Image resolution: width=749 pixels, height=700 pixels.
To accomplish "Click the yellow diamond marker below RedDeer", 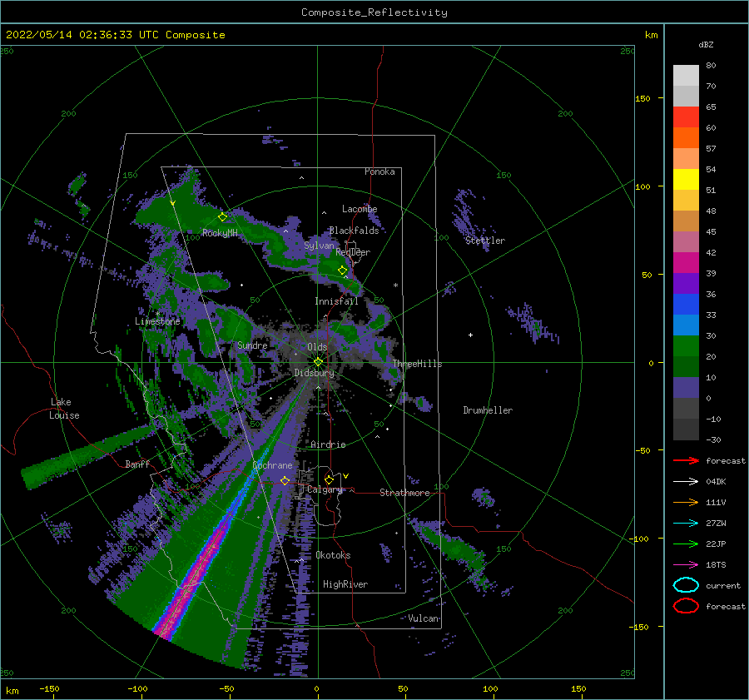I will pyautogui.click(x=343, y=271).
